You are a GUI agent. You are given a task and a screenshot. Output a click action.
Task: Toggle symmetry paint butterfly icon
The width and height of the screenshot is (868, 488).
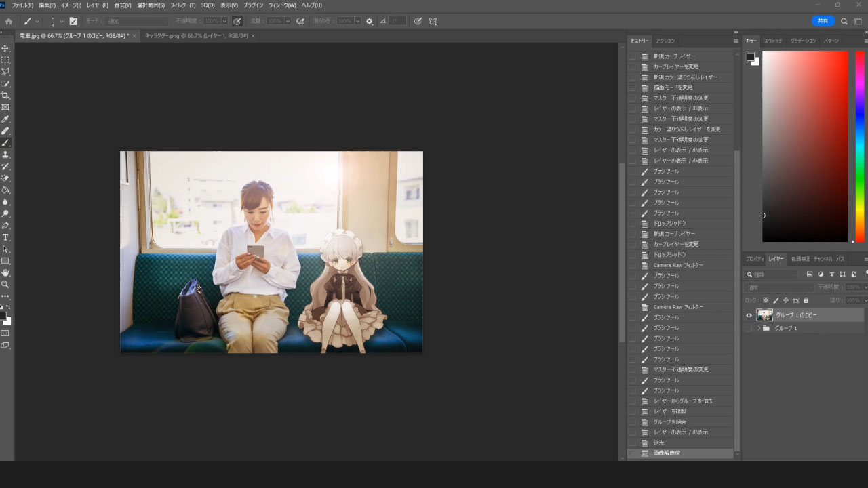433,21
